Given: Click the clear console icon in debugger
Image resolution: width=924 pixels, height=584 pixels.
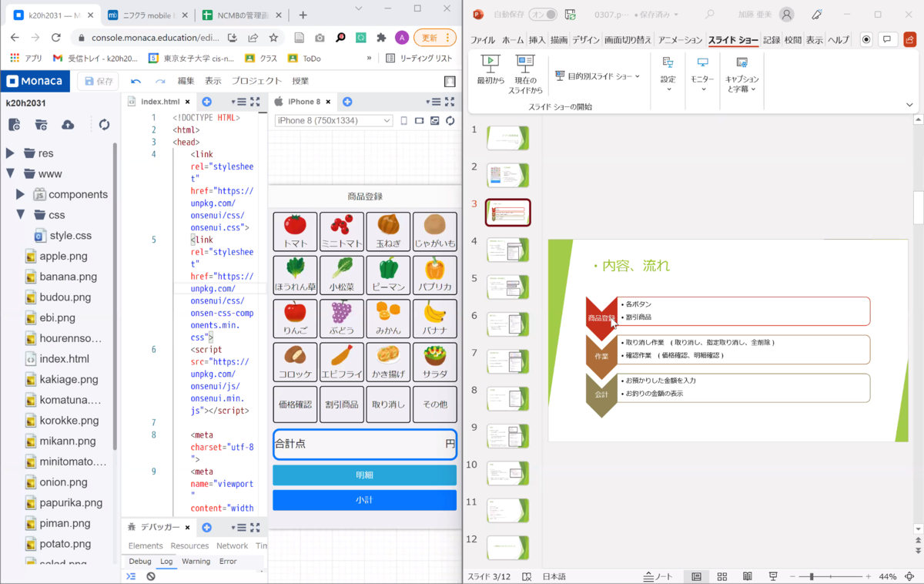Looking at the screenshot, I should (x=151, y=576).
